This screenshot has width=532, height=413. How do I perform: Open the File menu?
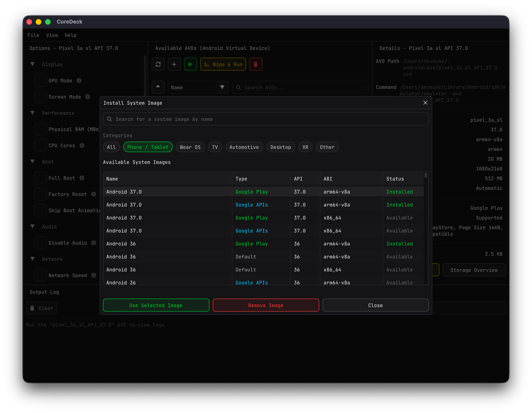(33, 35)
